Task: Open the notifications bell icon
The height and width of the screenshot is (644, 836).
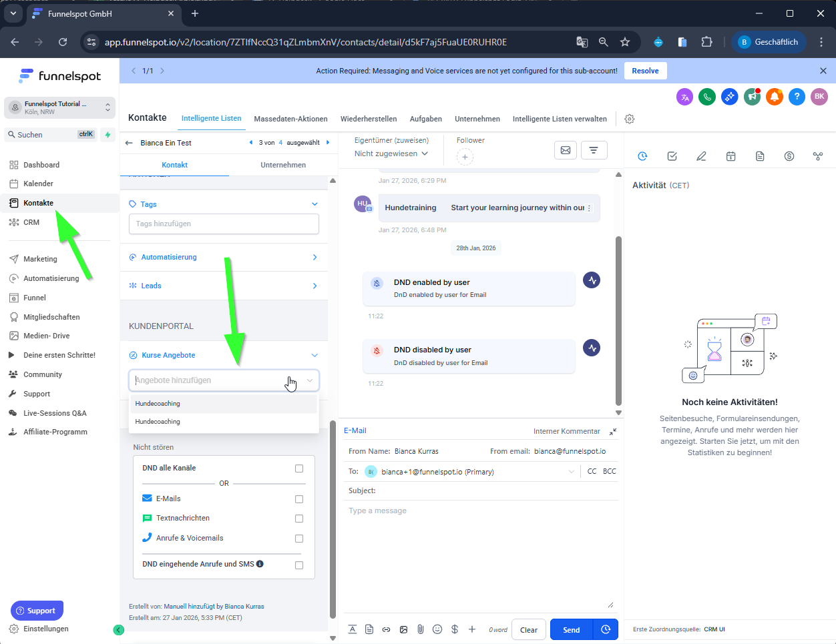Action: [775, 97]
